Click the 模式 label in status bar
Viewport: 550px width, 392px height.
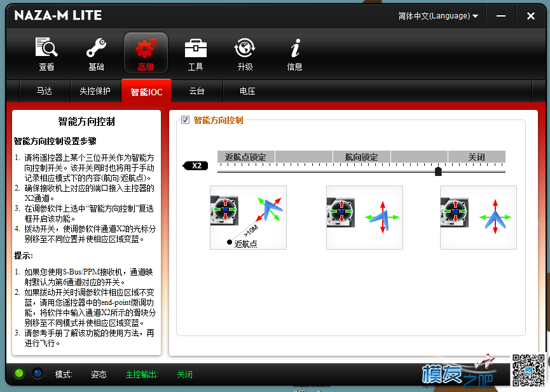[x=64, y=374]
